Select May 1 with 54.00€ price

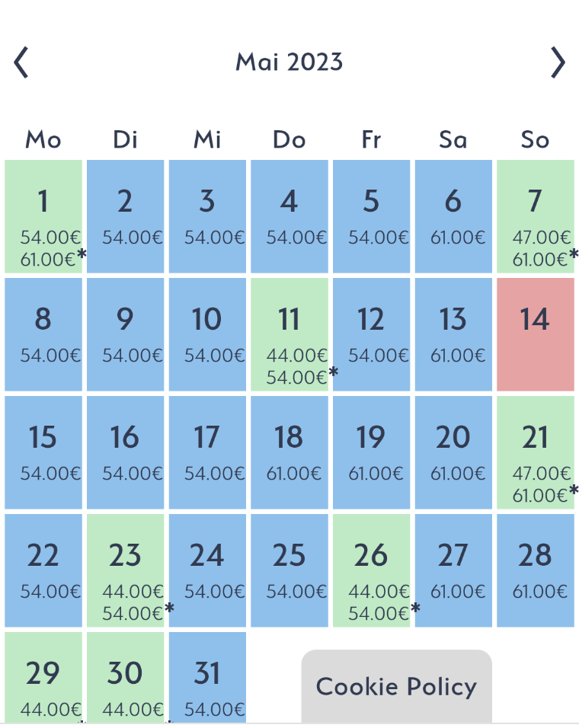point(43,216)
